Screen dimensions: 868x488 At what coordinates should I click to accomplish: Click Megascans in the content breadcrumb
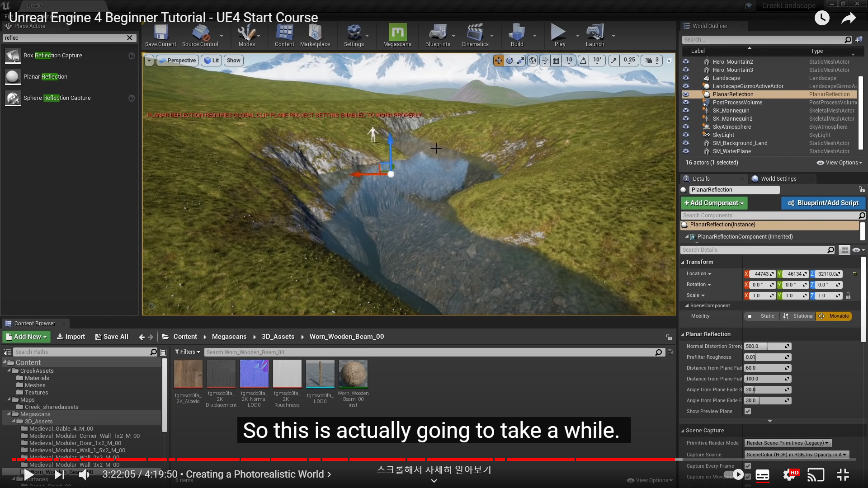229,337
